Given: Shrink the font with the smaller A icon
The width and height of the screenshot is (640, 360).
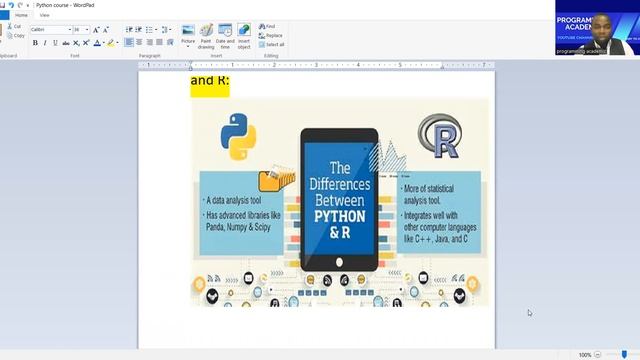Looking at the screenshot, I should point(106,30).
